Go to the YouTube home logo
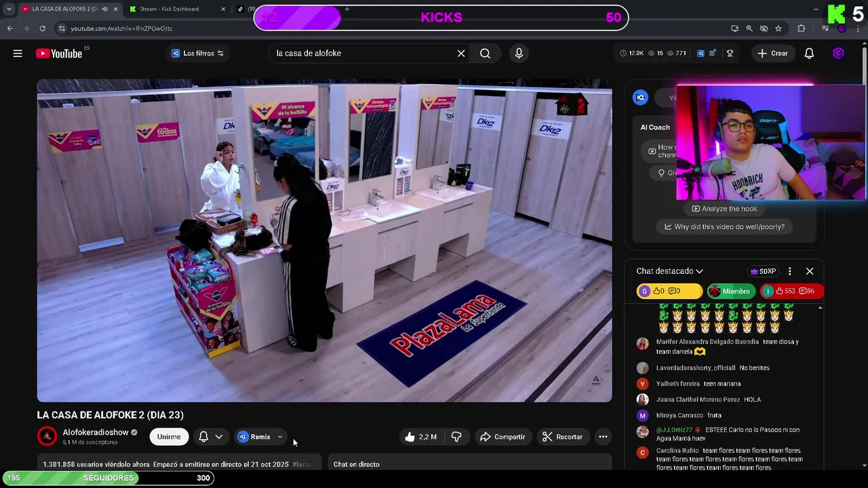Screen dimensions: 868x488 click(x=59, y=54)
